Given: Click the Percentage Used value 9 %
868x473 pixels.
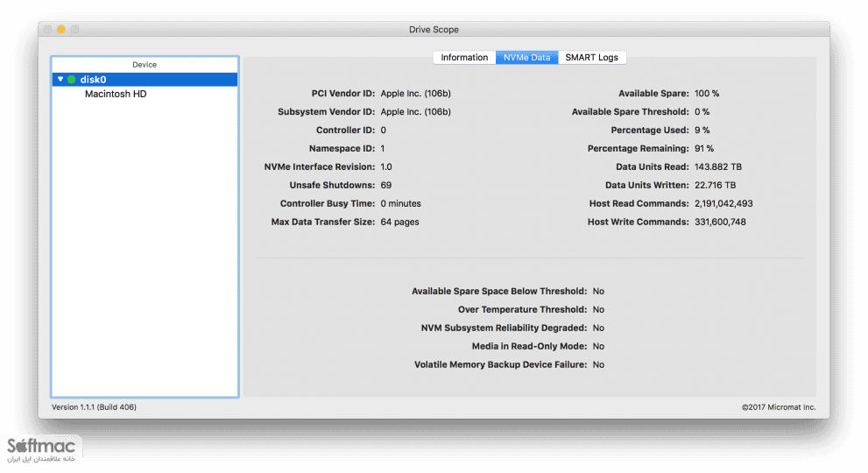Looking at the screenshot, I should [702, 131].
